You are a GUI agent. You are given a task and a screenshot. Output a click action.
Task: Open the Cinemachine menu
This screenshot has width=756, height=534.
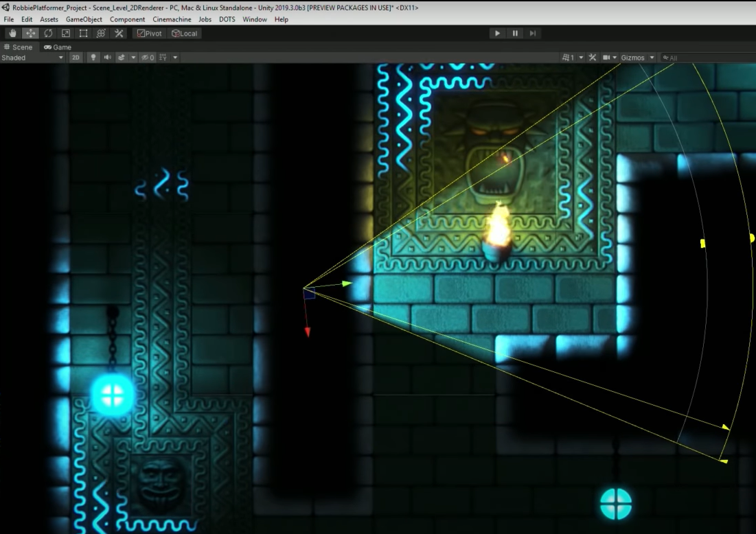click(172, 19)
